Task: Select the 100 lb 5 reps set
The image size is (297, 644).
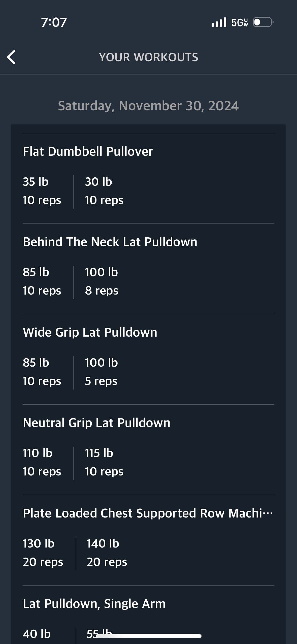Action: [x=102, y=372]
